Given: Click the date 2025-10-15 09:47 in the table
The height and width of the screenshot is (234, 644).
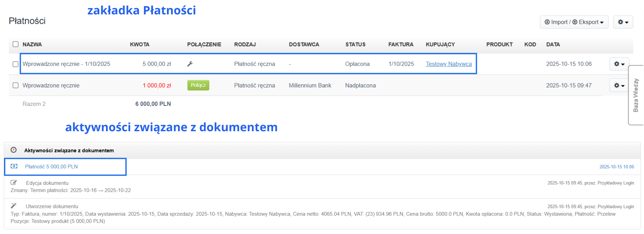Looking at the screenshot, I should point(569,85).
